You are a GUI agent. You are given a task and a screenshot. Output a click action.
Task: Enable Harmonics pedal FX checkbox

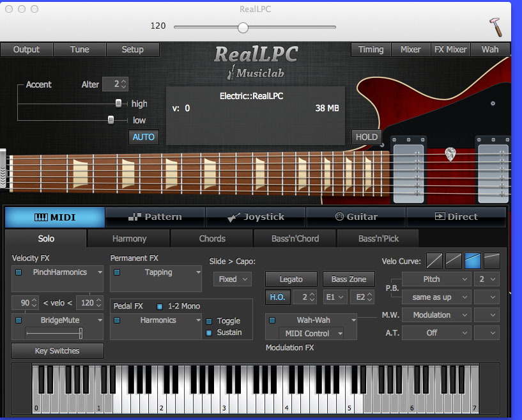[117, 320]
